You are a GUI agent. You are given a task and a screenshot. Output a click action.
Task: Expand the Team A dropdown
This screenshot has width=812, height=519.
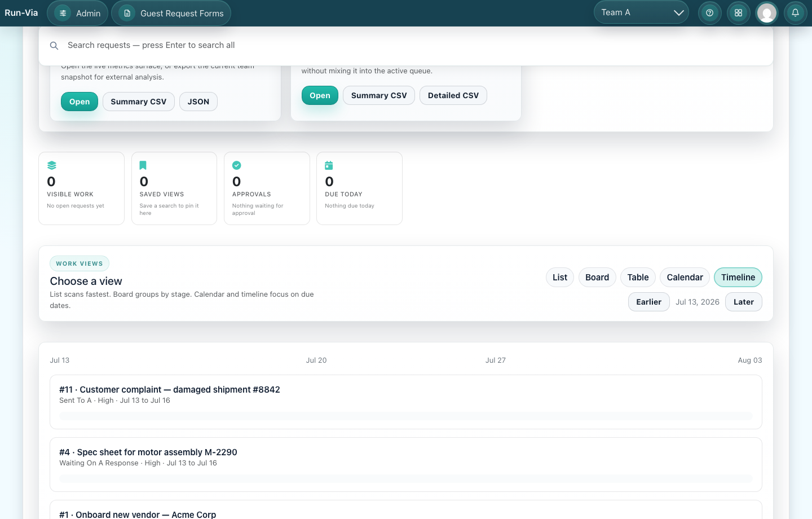(x=641, y=12)
